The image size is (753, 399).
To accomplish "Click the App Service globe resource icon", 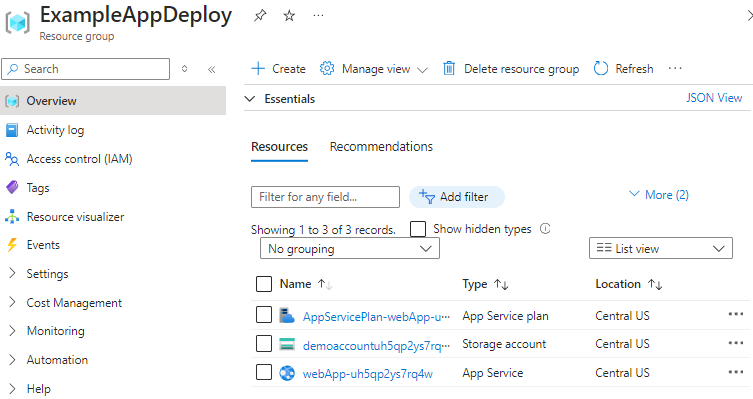I will pyautogui.click(x=287, y=373).
